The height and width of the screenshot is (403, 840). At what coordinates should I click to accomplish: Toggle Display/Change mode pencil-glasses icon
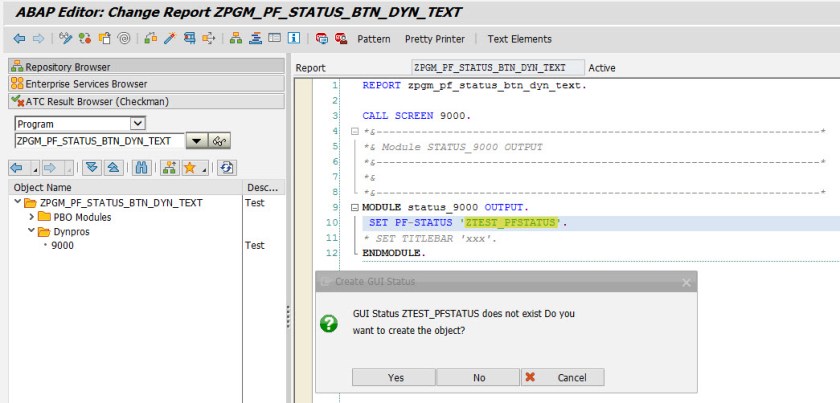click(x=65, y=39)
